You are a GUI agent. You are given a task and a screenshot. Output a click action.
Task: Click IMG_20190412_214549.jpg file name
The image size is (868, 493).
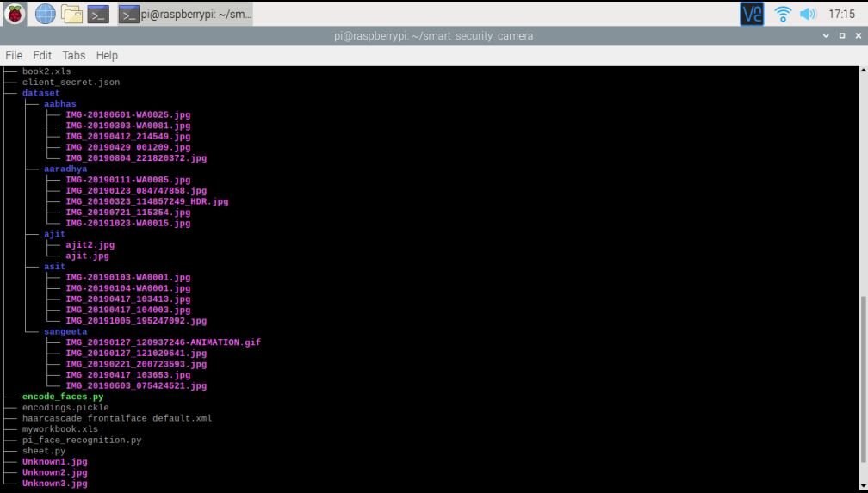[x=127, y=137]
